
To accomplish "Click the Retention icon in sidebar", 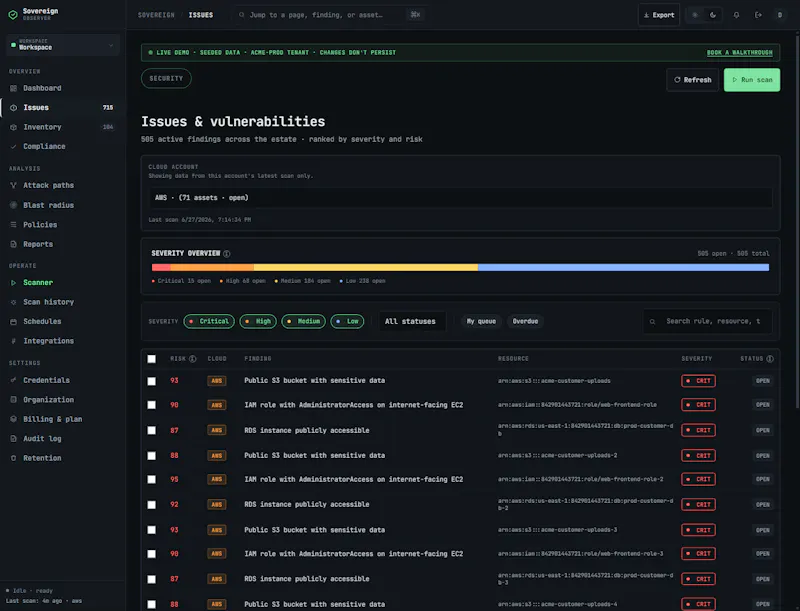I will 14,458.
